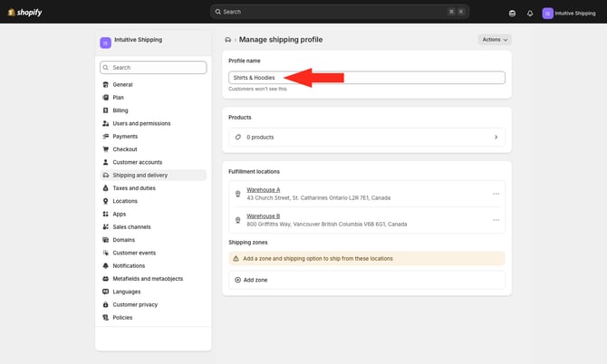This screenshot has height=364, width=607.
Task: Open the Actions dropdown
Action: 495,40
